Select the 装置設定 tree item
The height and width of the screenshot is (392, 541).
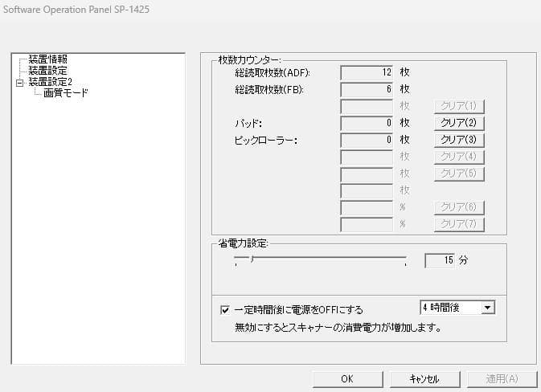pyautogui.click(x=47, y=71)
